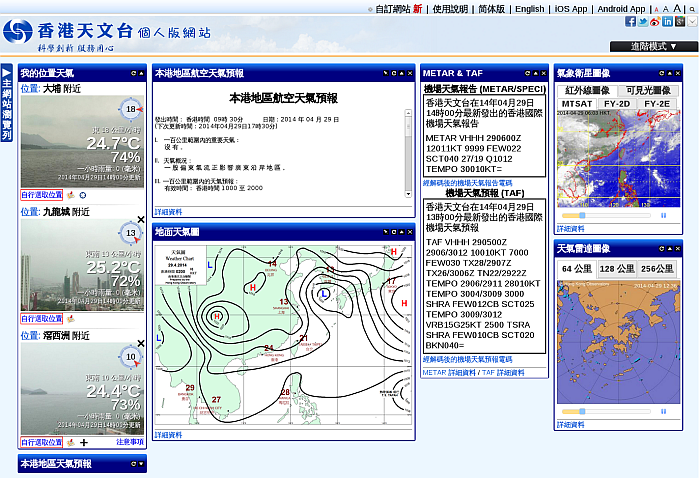Refresh the 地面天氣圖 panel

(394, 232)
